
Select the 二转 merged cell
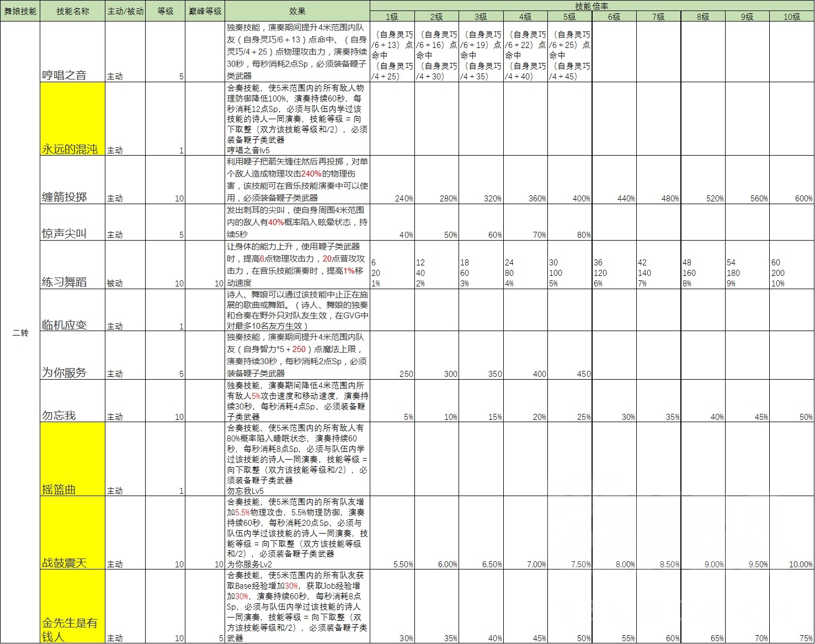(x=20, y=333)
